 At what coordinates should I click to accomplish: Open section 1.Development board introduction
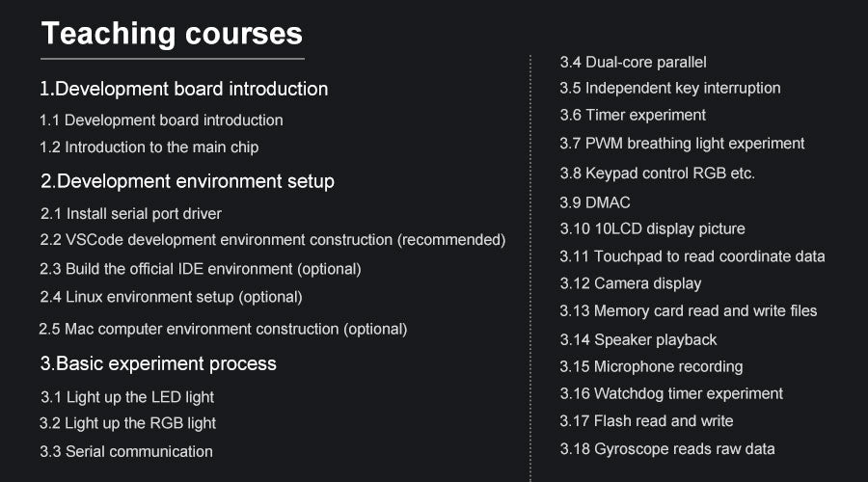pos(183,89)
